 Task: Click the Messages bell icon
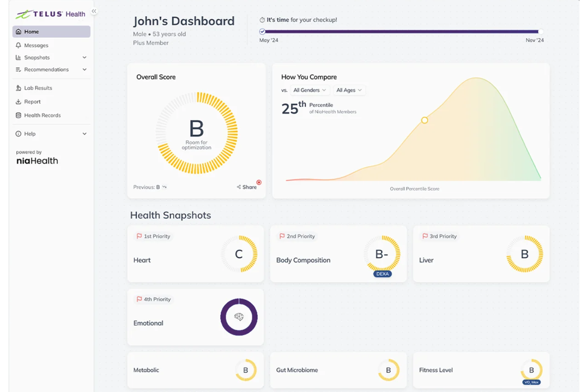point(18,45)
